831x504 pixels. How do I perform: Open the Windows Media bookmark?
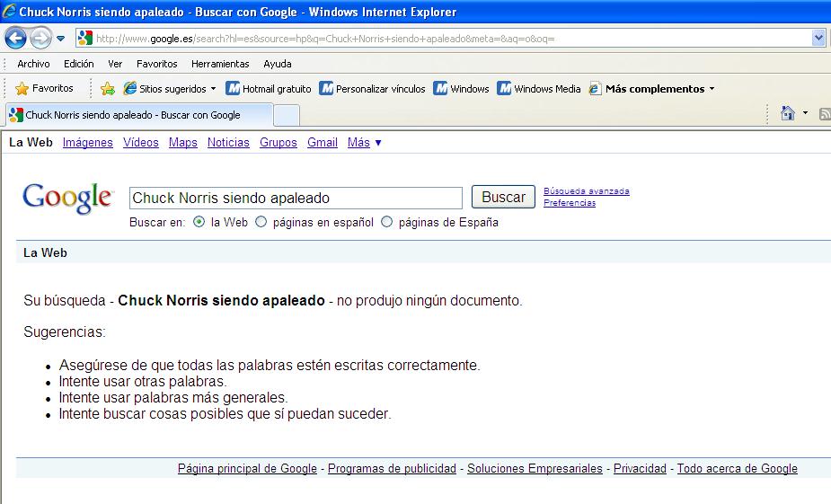click(539, 89)
